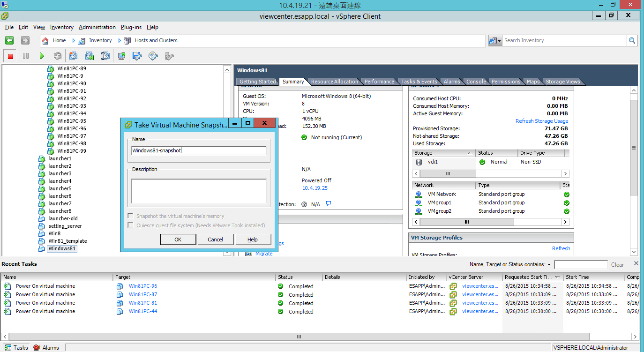Sort by Requested Start Time column header

pos(530,277)
